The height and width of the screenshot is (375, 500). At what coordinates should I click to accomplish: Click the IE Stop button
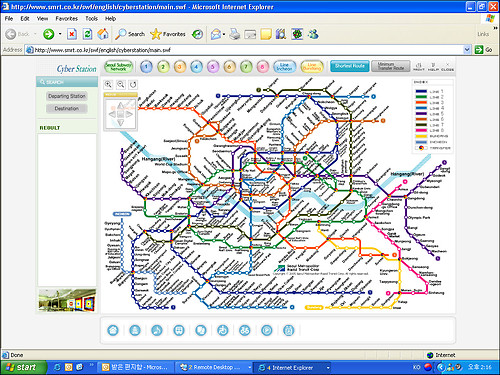click(x=72, y=34)
